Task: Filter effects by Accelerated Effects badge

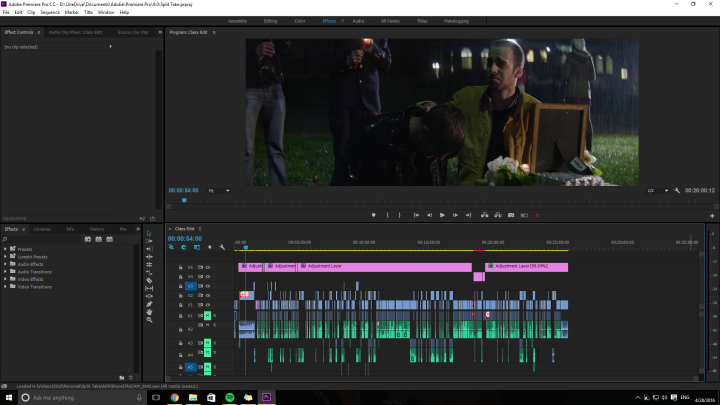Action: pos(88,239)
